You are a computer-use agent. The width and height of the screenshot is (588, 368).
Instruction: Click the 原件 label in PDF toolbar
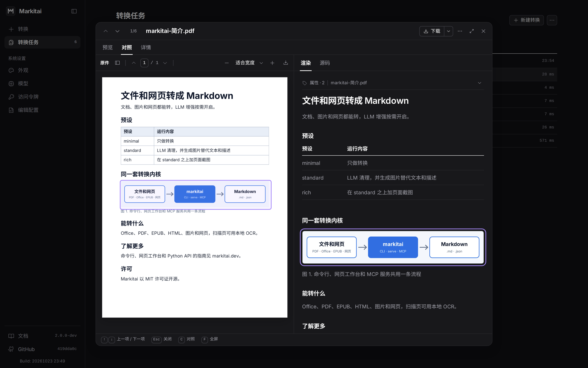(105, 63)
